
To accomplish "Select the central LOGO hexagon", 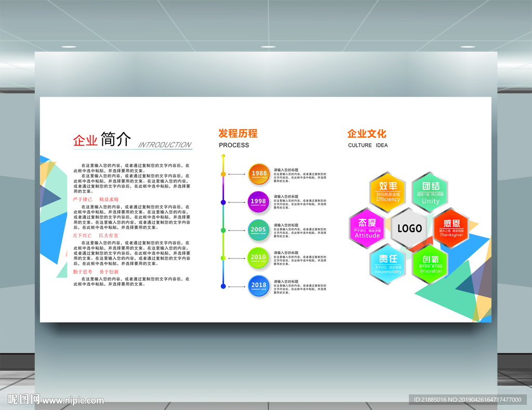I will coord(408,228).
